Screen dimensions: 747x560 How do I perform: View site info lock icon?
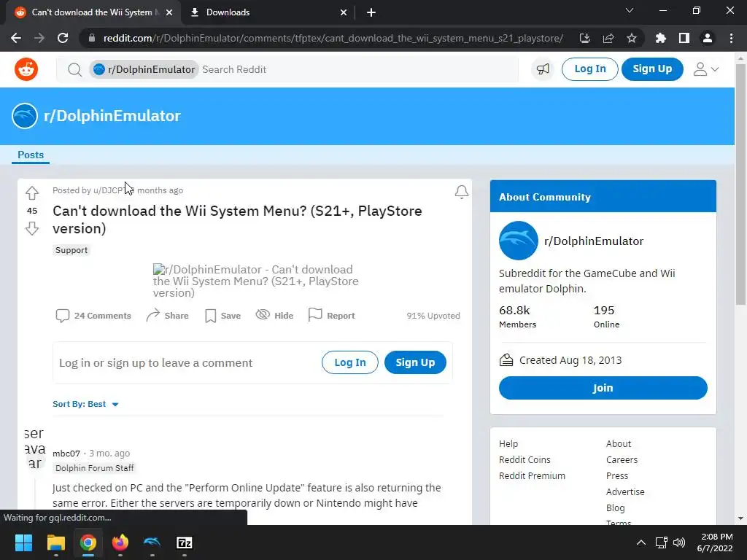click(x=92, y=38)
